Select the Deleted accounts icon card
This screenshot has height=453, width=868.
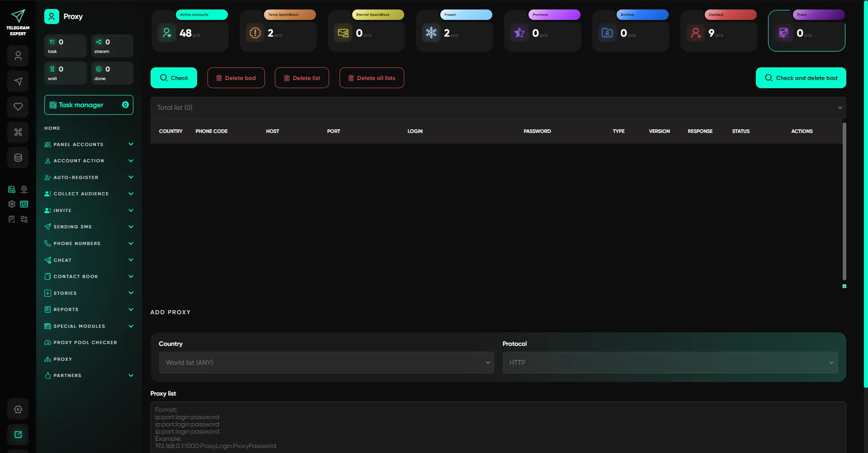[x=696, y=33]
